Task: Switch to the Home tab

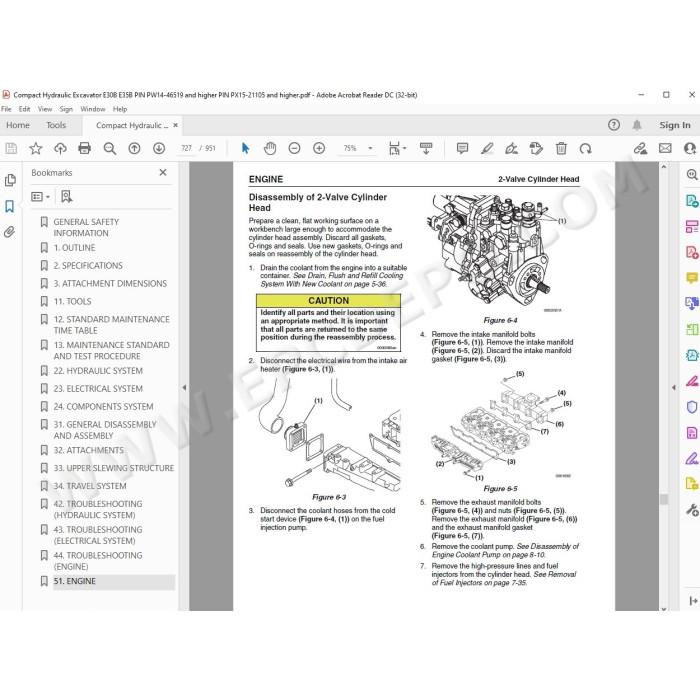Action: click(18, 125)
